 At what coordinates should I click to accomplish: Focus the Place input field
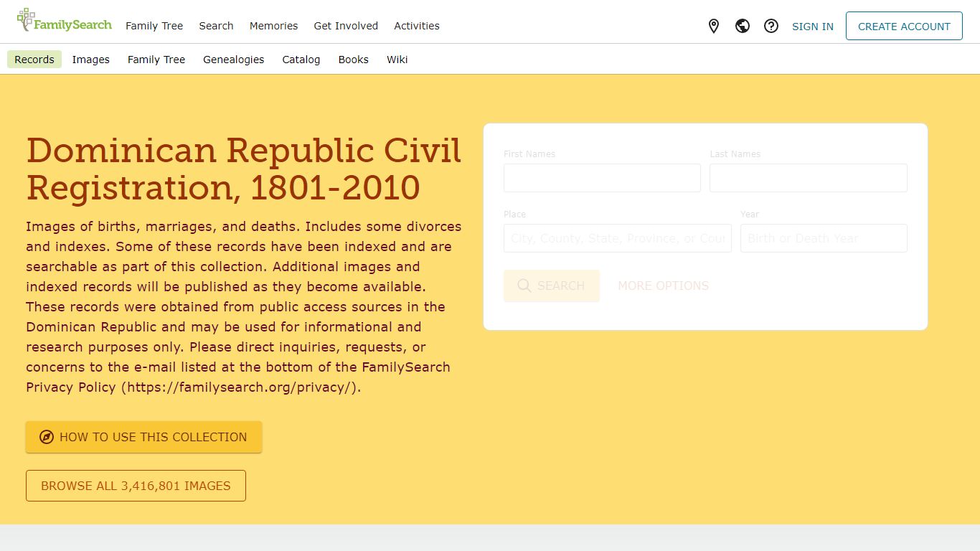[x=618, y=238]
